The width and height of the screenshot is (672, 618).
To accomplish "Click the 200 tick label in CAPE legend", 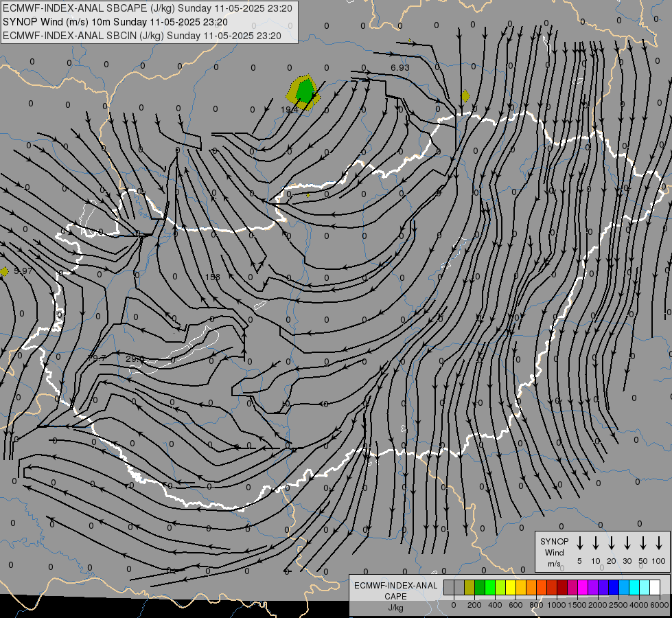I will (x=474, y=605).
